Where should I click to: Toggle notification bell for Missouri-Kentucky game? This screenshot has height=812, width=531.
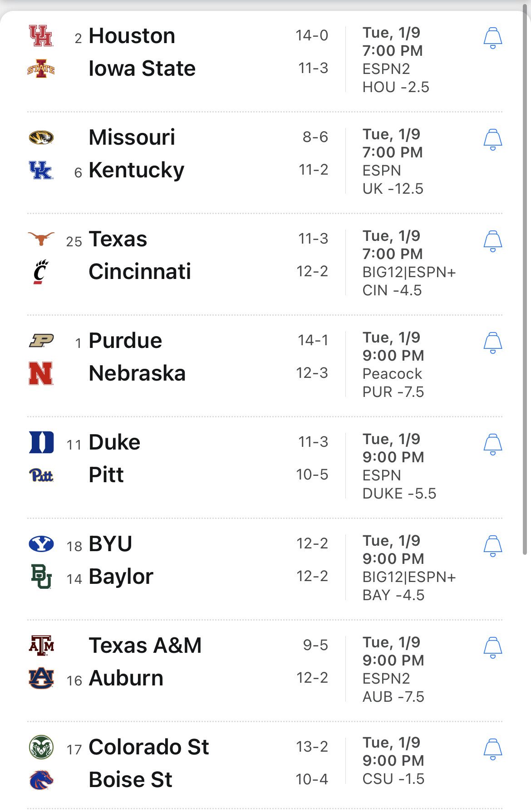[492, 139]
